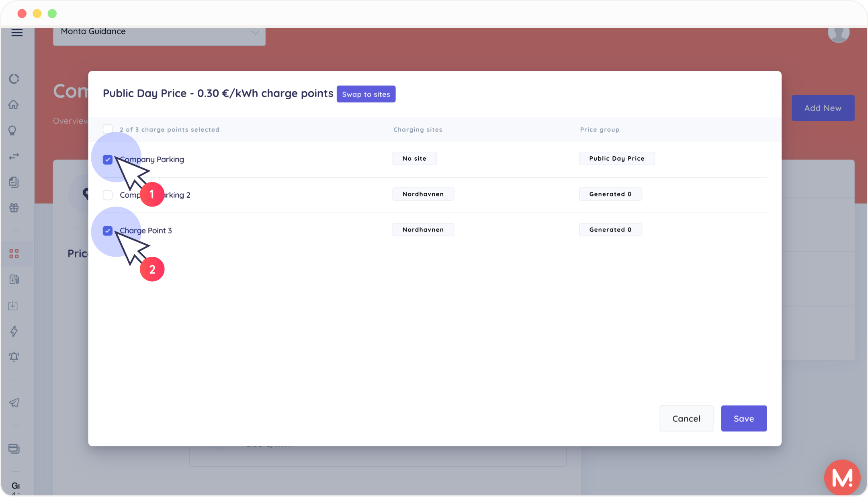Toggle the select-all charge points checkbox
This screenshot has width=868, height=497.
[x=108, y=129]
